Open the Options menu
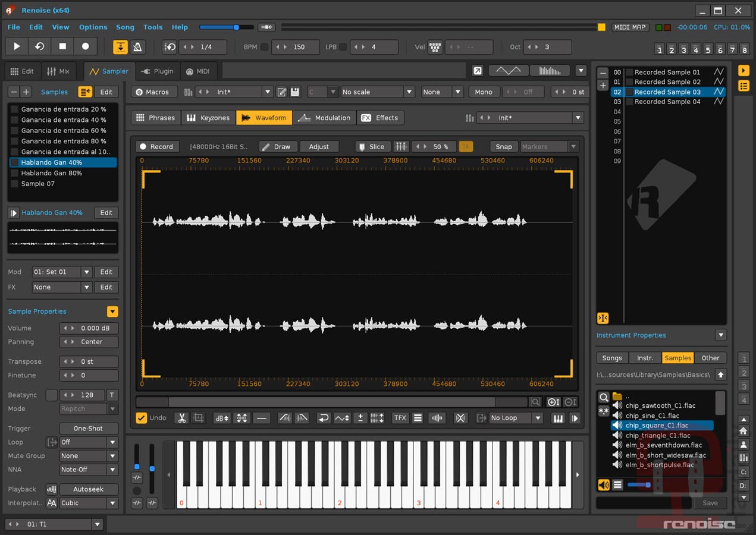Viewport: 756px width, 535px height. point(93,27)
